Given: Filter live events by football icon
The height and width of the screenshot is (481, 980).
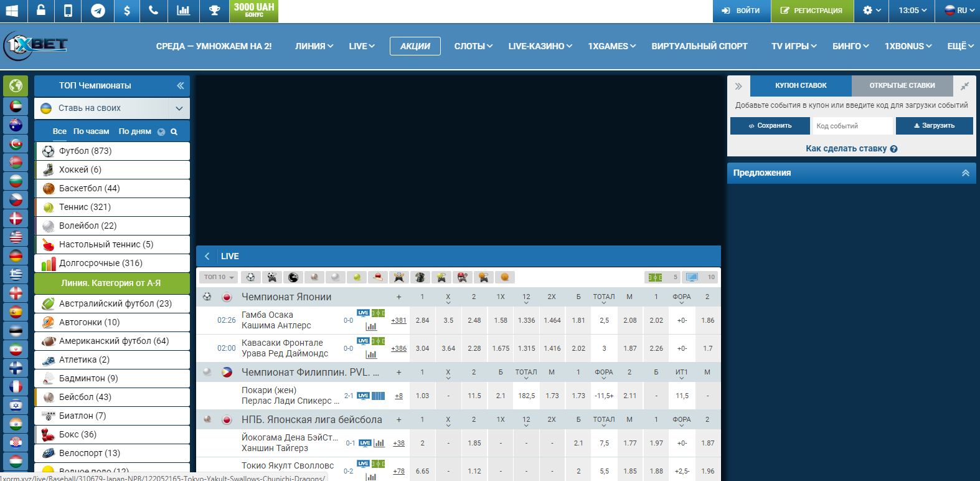Looking at the screenshot, I should [250, 277].
